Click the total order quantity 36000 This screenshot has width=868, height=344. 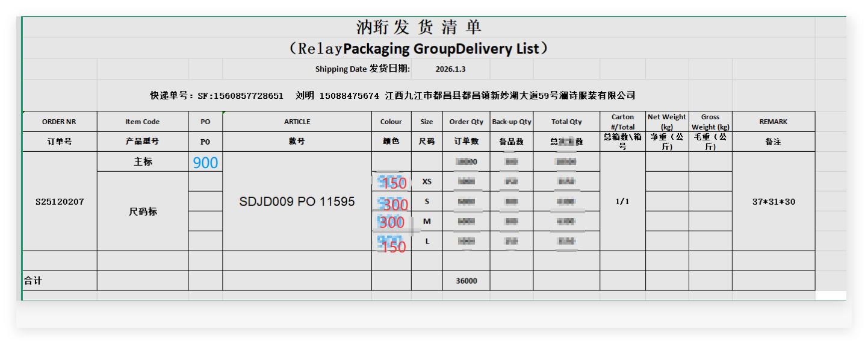[467, 281]
